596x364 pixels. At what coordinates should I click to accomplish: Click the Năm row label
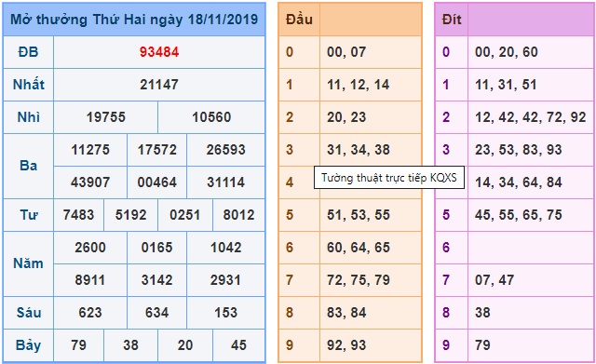point(29,263)
